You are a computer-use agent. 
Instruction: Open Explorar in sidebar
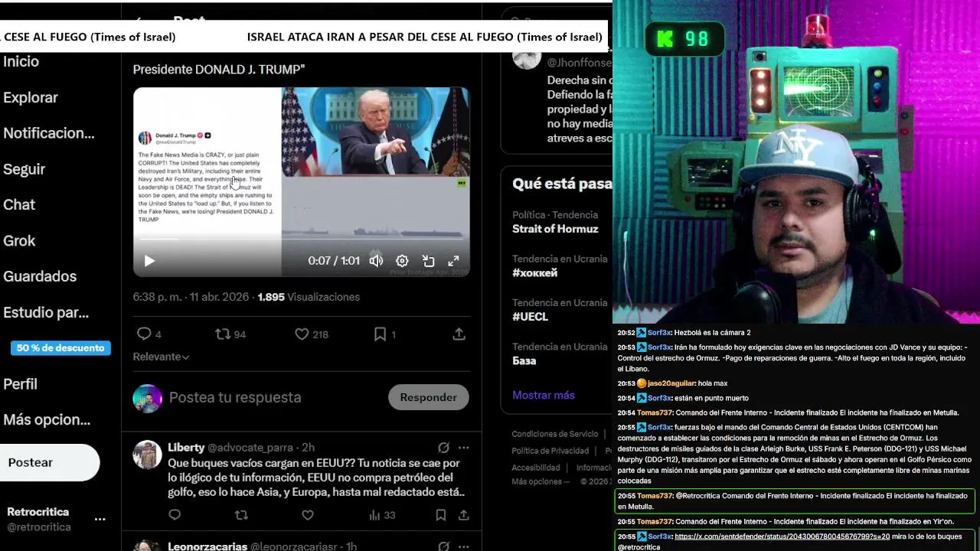(30, 97)
